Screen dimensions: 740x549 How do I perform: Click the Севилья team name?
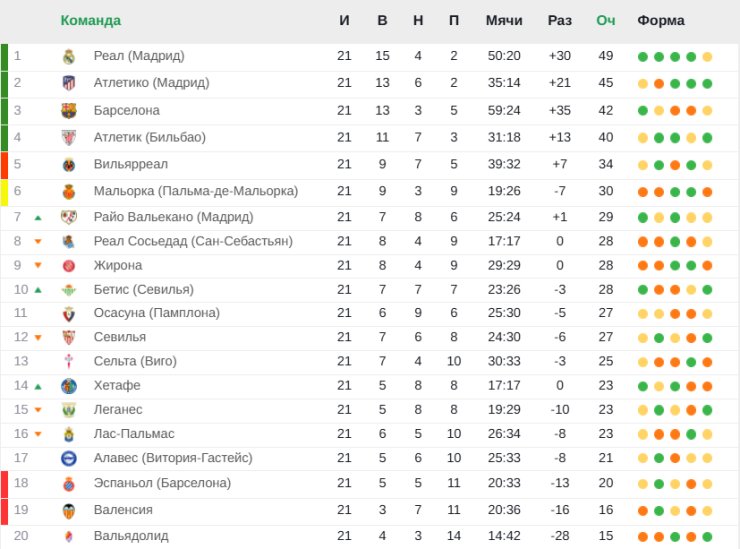tap(120, 337)
